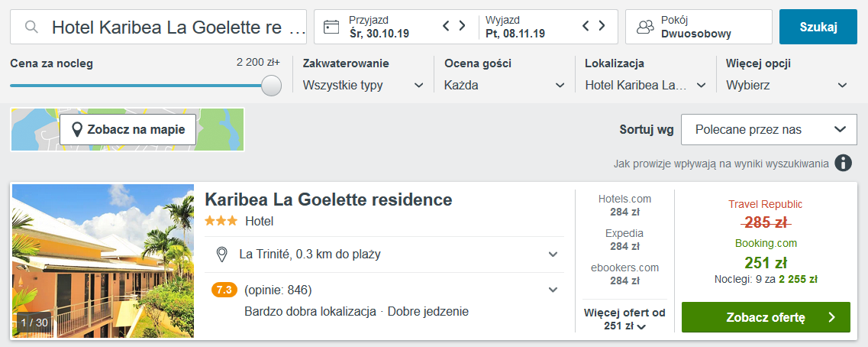Expand La Trinité location details chevron
Viewport: 868px width, 347px height.
pos(553,255)
